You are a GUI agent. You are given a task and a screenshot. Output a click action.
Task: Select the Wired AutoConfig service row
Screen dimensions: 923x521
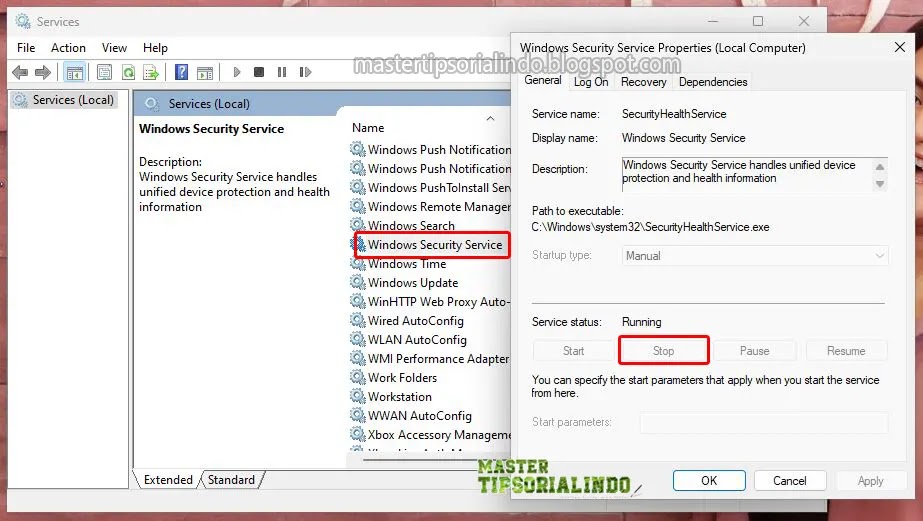[431, 321]
